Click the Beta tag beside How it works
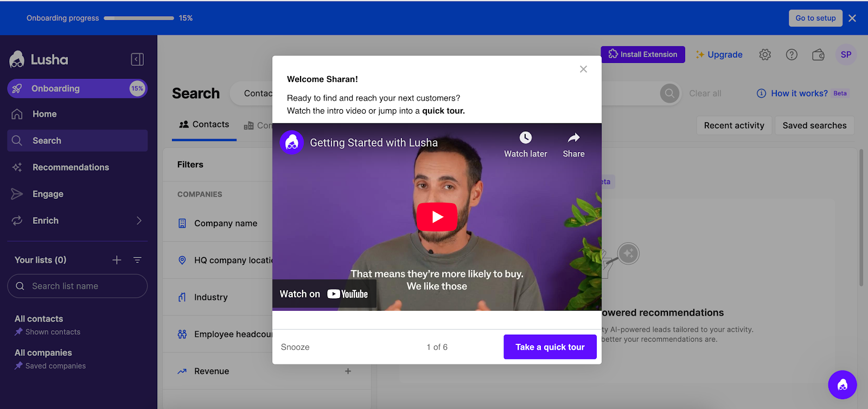This screenshot has width=868, height=409. pyautogui.click(x=840, y=93)
